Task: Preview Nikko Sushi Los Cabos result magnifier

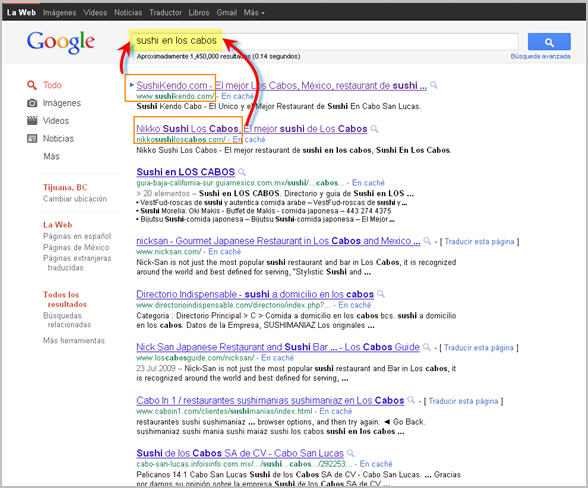Action: [374, 129]
